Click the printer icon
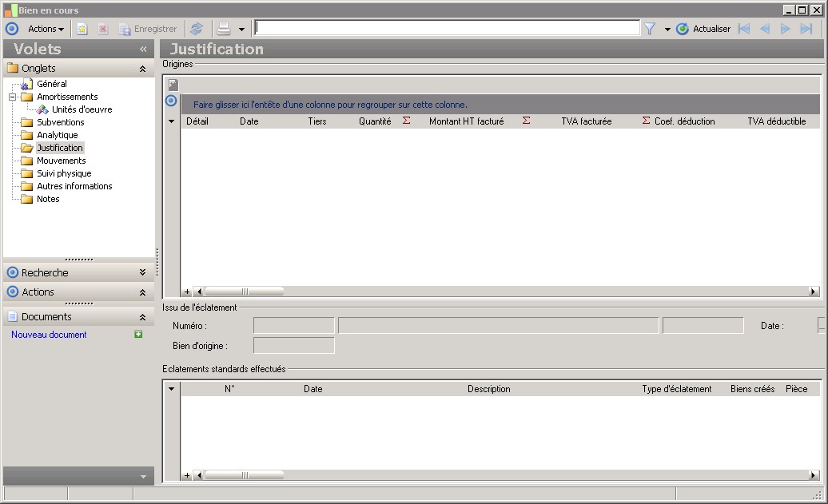The image size is (828, 504). [224, 29]
